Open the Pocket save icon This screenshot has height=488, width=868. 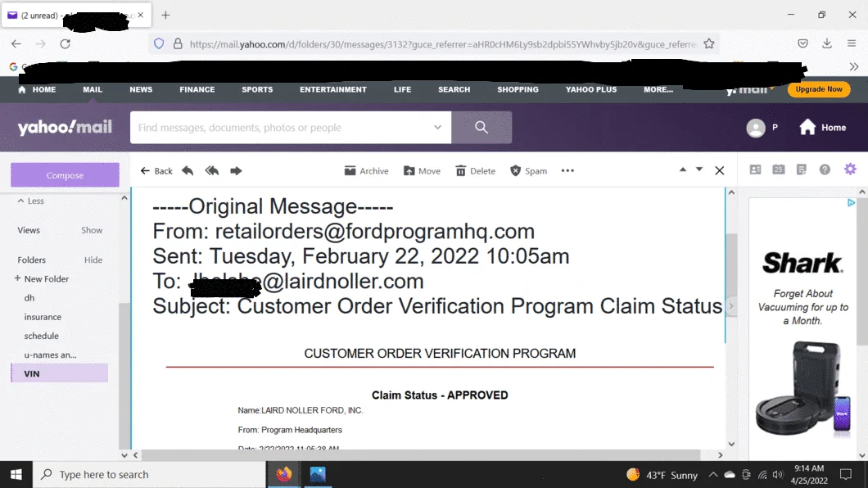point(802,43)
